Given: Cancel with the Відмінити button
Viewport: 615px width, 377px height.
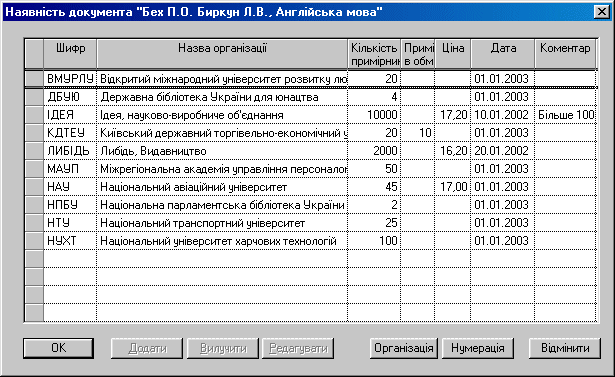Looking at the screenshot, I should pyautogui.click(x=565, y=348).
